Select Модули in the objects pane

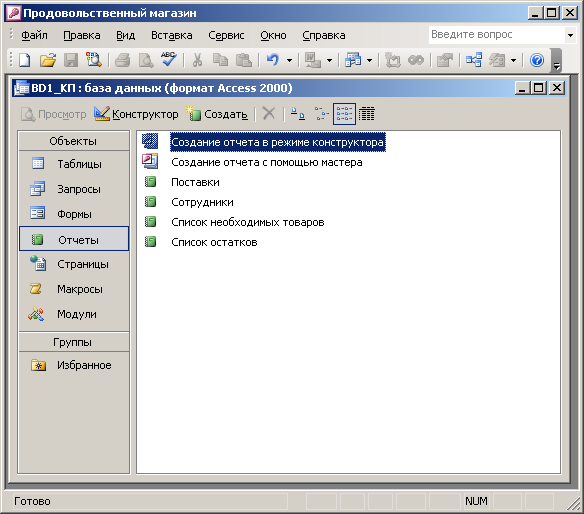[x=74, y=314]
